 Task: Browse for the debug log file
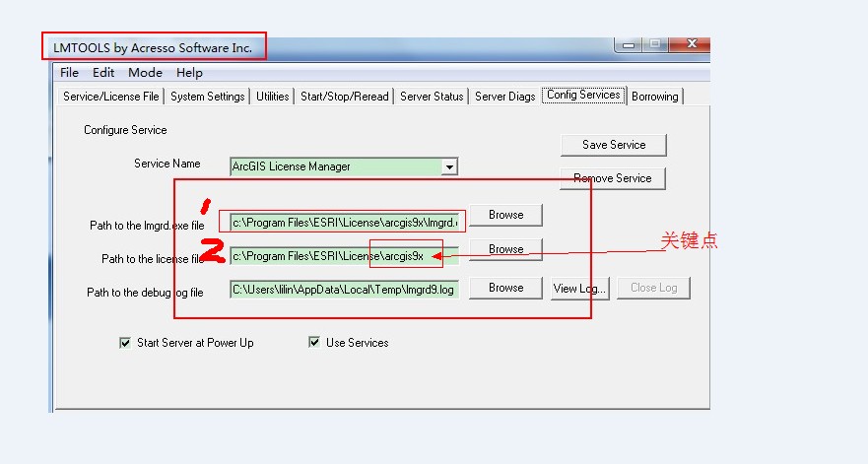click(x=505, y=288)
